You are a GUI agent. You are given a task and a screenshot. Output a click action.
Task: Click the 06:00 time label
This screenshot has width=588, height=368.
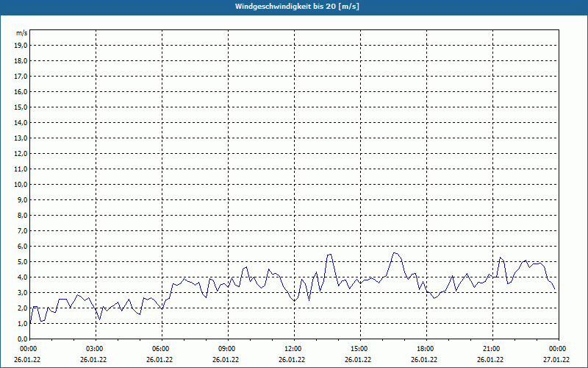tap(159, 349)
